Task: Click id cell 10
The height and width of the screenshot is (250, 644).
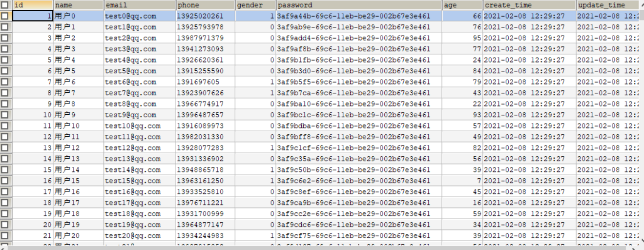Action: 33,115
